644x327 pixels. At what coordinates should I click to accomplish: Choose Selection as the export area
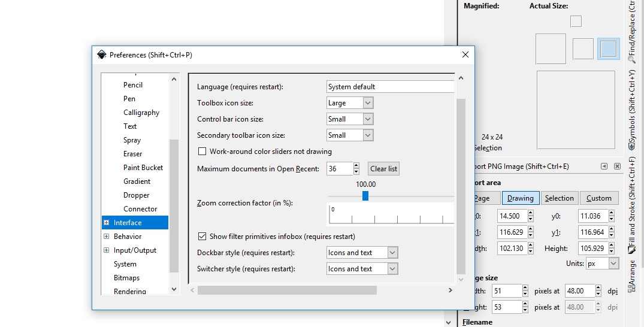(x=559, y=198)
